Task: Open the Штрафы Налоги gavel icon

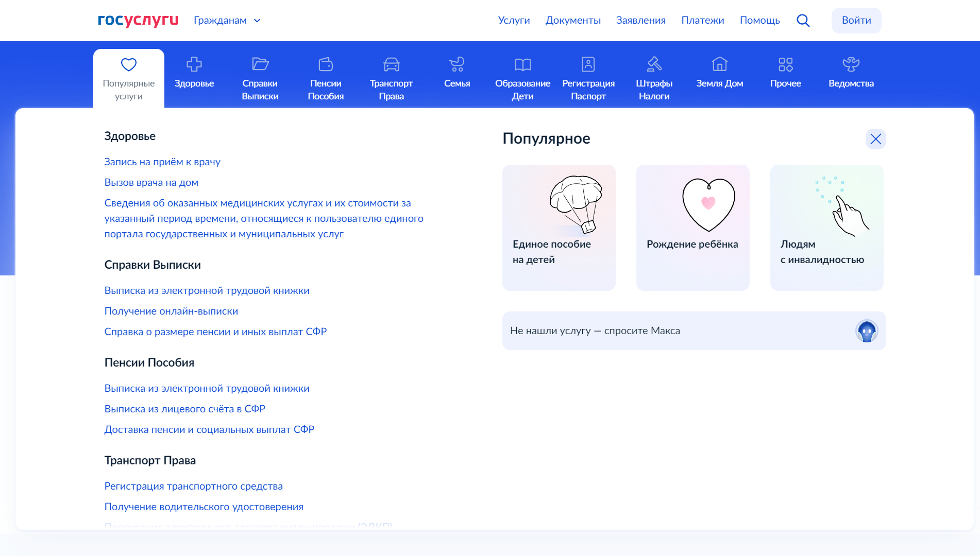Action: point(654,64)
